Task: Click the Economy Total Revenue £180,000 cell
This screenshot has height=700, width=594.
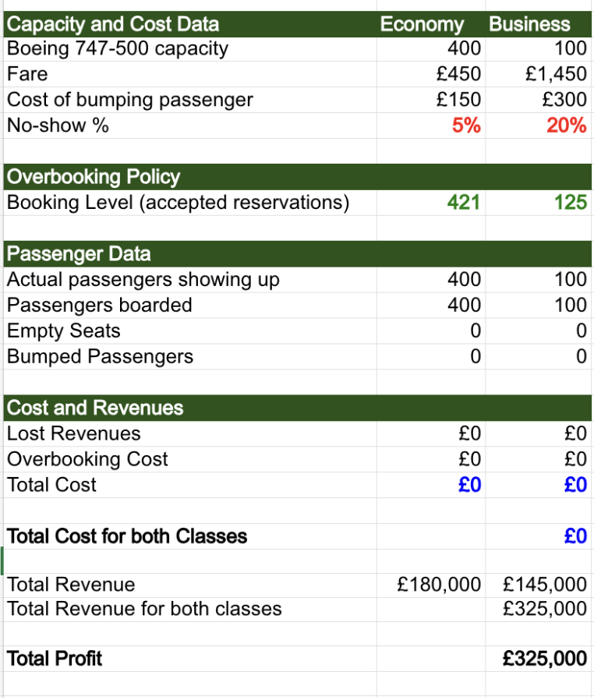Action: point(431,585)
